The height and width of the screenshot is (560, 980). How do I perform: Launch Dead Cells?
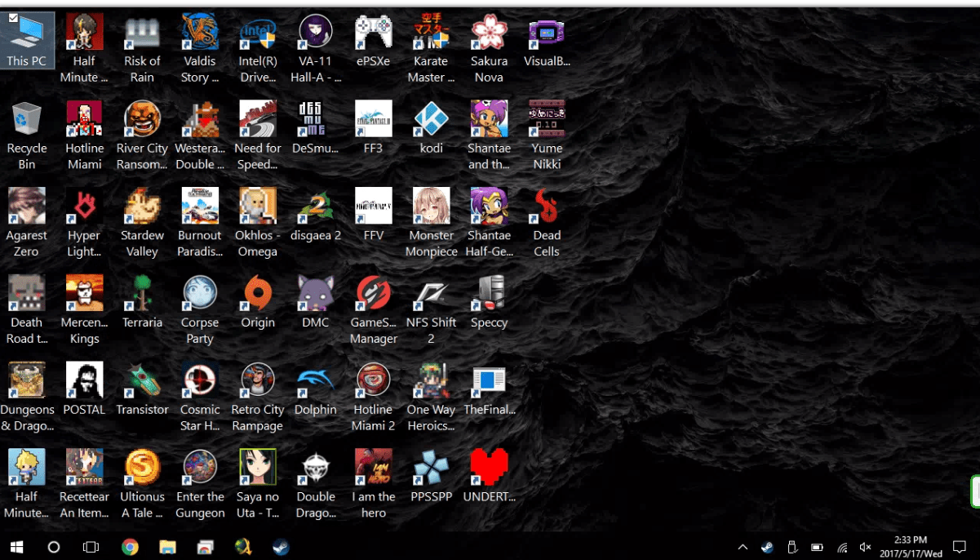click(x=547, y=206)
